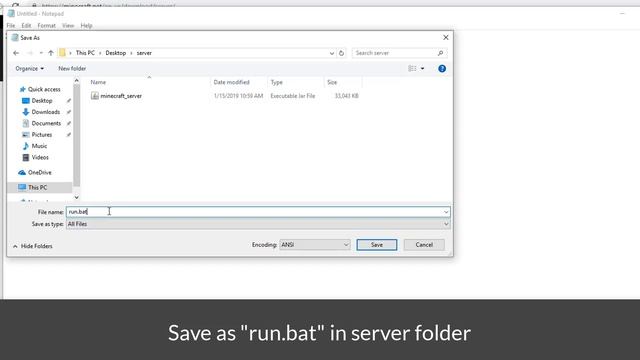This screenshot has height=360, width=640.
Task: Open Notepad Format menu
Action: coord(47,26)
